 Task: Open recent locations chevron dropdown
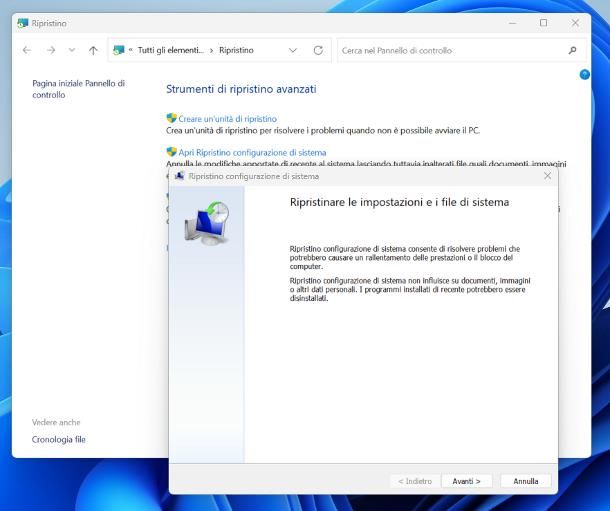tap(72, 50)
